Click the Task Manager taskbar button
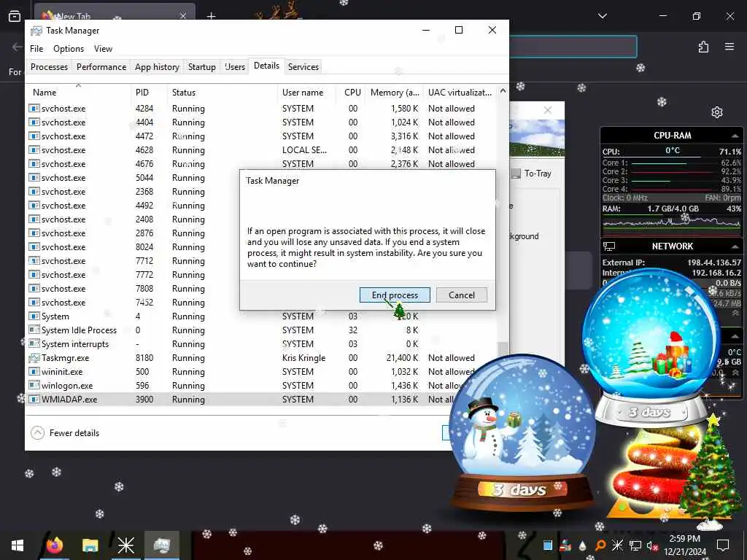This screenshot has width=747, height=560. click(161, 545)
